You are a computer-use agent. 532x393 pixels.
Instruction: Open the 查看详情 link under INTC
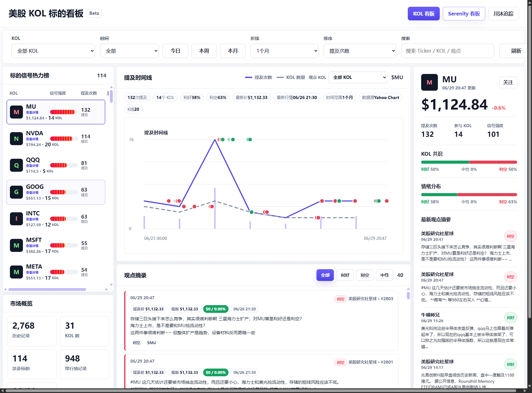[32, 219]
